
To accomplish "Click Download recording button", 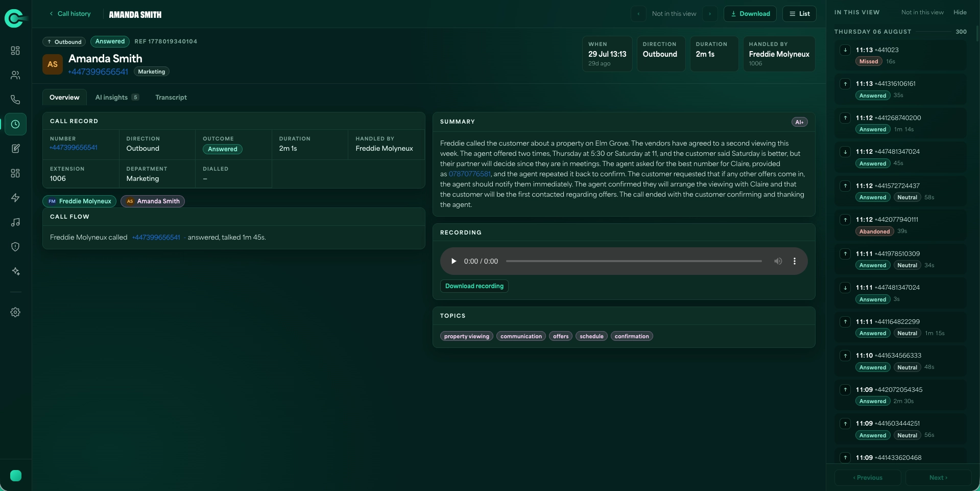I will click(x=474, y=286).
